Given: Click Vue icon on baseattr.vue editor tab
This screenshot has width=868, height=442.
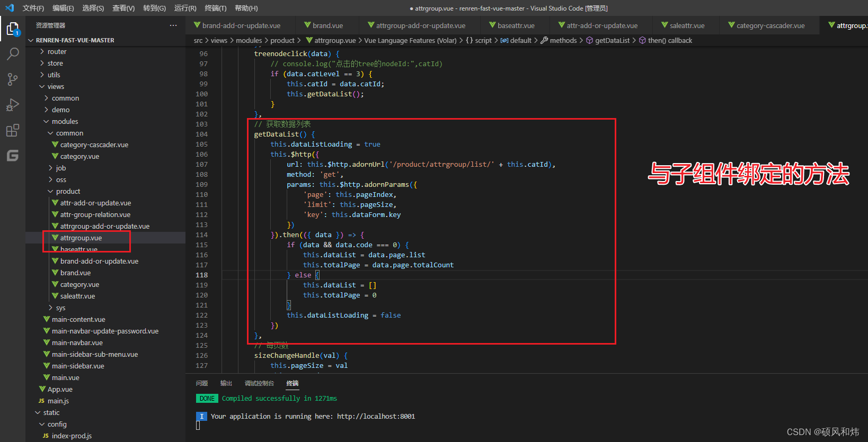Looking at the screenshot, I should click(492, 25).
